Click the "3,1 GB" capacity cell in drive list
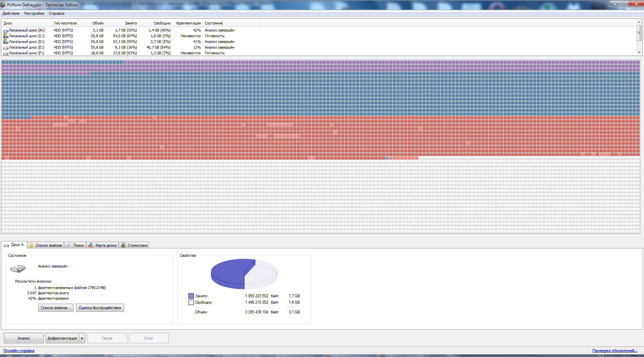 coord(98,30)
